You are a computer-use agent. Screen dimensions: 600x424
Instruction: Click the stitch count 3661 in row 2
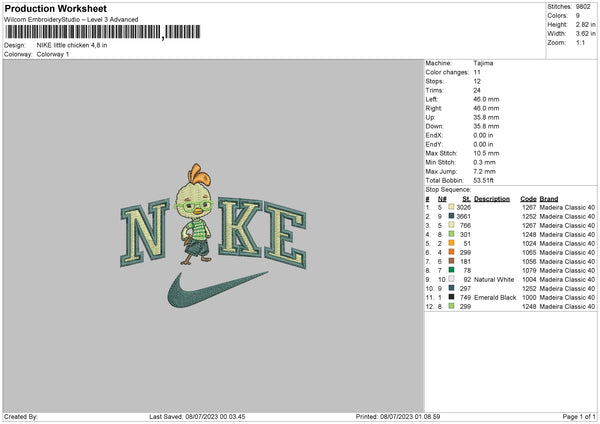point(464,217)
